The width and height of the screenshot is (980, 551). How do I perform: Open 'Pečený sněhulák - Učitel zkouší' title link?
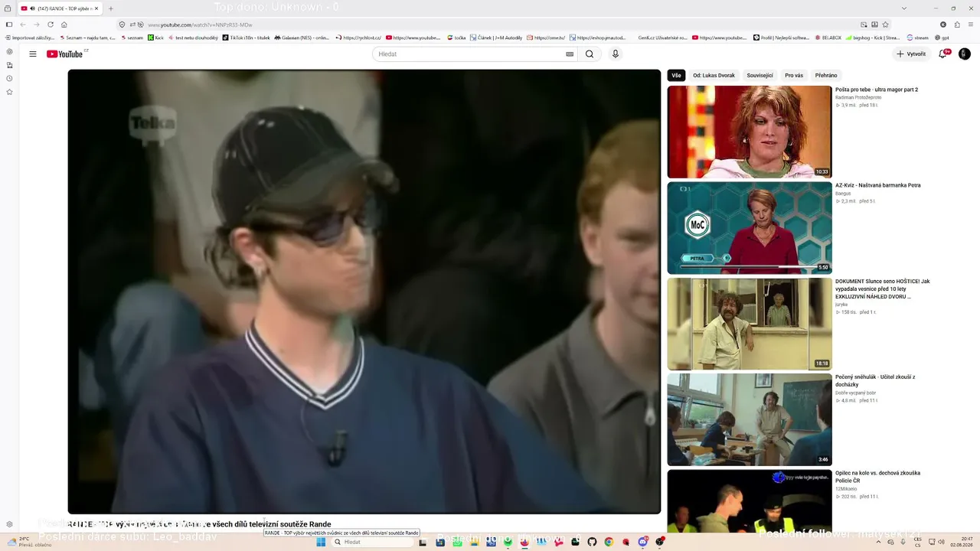tap(875, 381)
